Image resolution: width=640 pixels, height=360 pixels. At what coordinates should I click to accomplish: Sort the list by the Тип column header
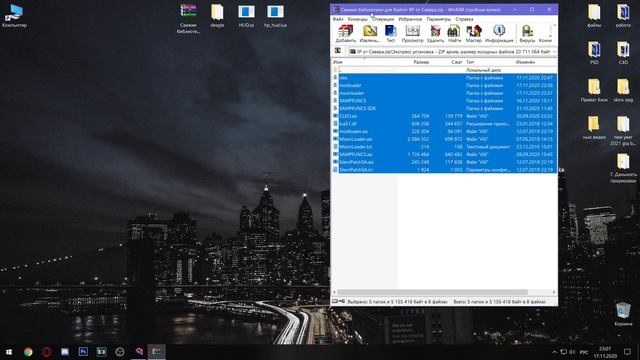coord(470,62)
